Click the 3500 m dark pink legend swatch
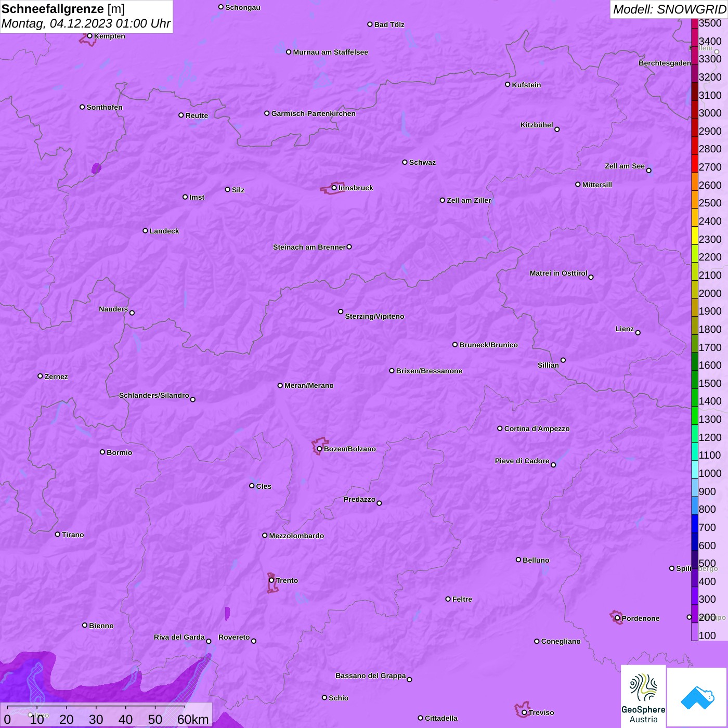The width and height of the screenshot is (728, 728). point(695,23)
